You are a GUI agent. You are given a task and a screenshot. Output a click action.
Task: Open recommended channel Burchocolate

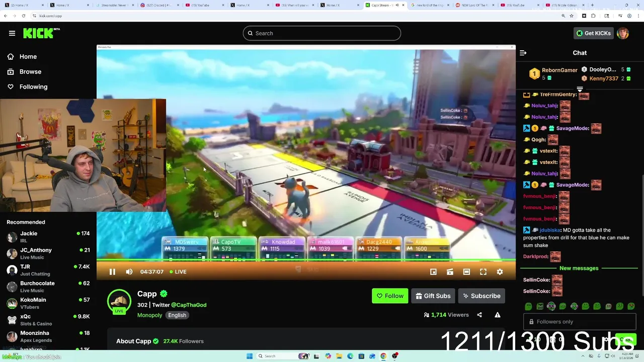point(48,287)
